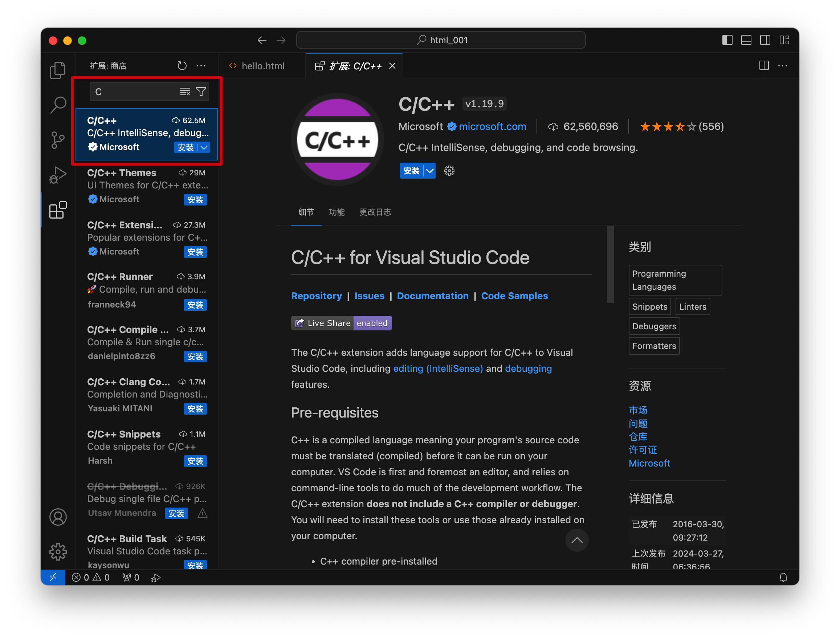
Task: Open the Extensions sidebar icon
Action: coord(58,209)
